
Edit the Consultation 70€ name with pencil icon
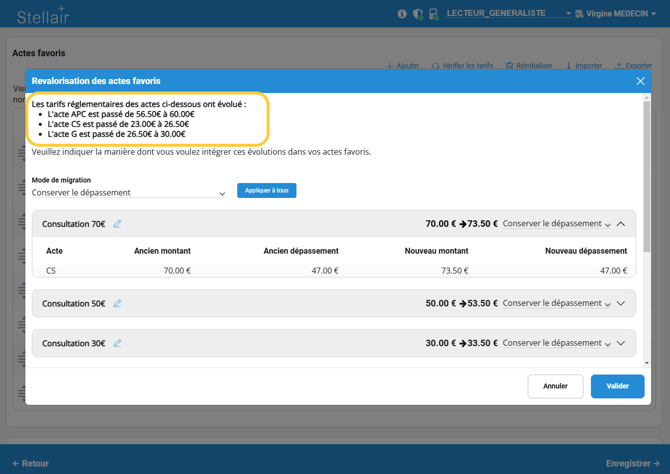(117, 224)
